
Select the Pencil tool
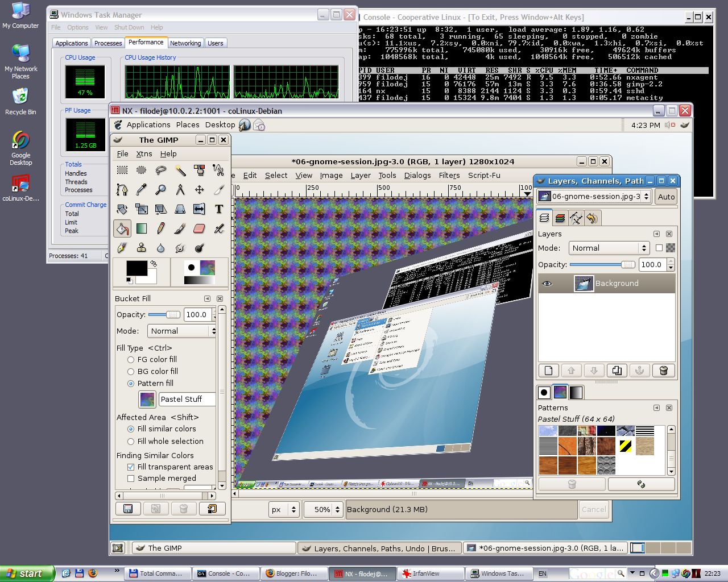(161, 228)
